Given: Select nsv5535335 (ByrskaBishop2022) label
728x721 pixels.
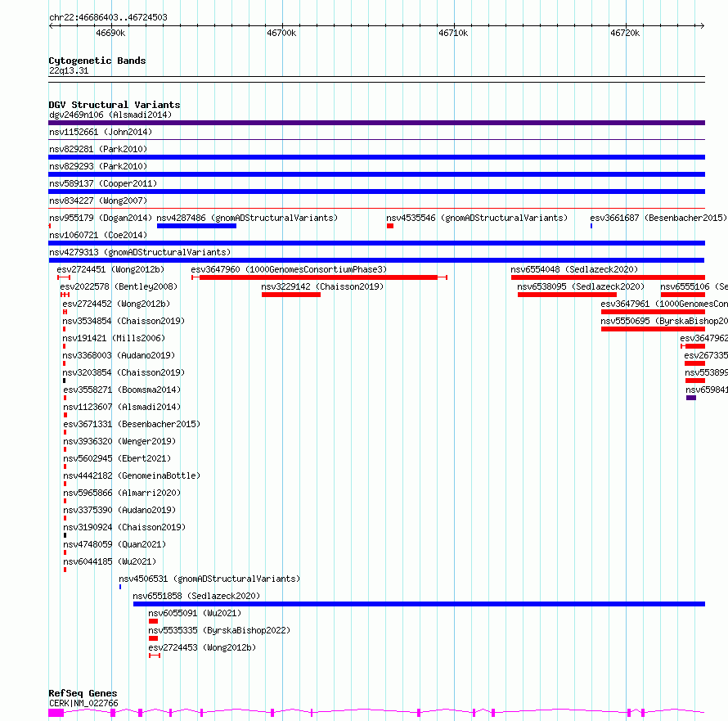Looking at the screenshot, I should click(219, 630).
